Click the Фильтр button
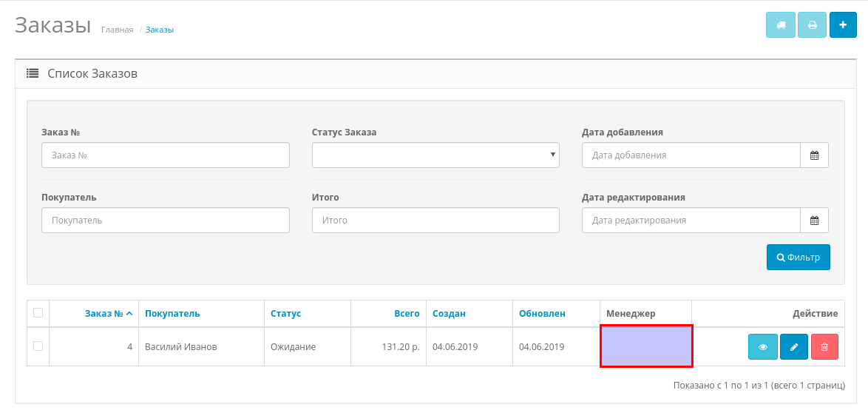868x410 pixels. point(798,258)
